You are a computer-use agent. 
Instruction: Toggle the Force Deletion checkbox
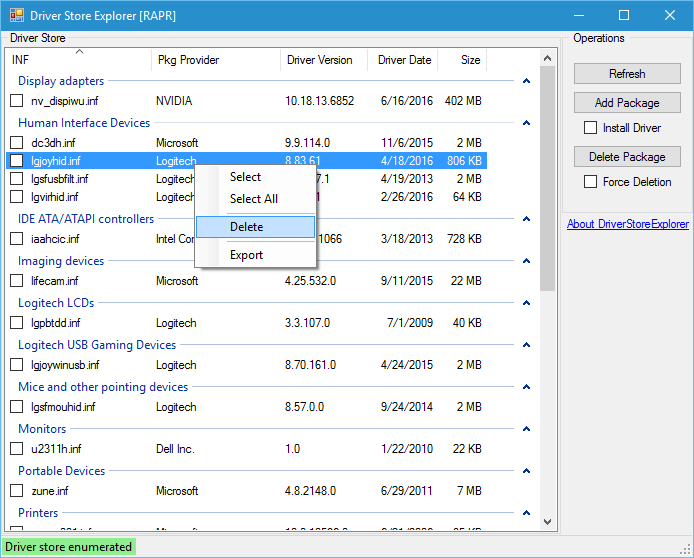[590, 182]
